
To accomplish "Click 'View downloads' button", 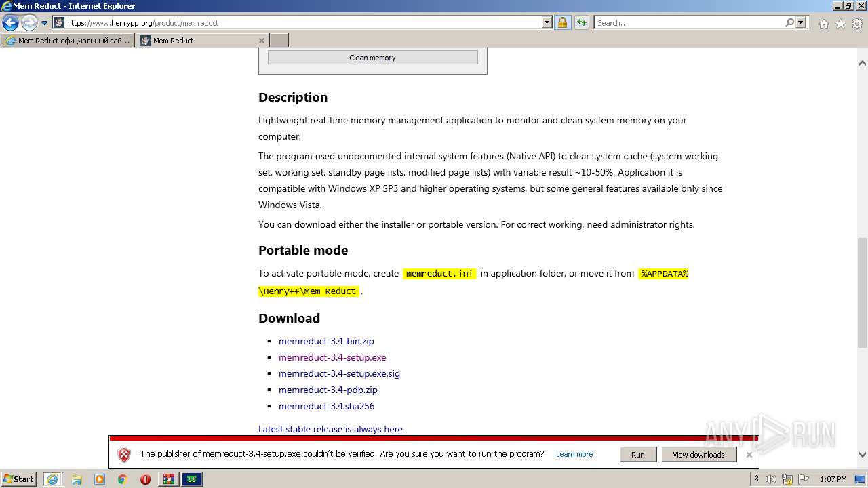I will 698,455.
